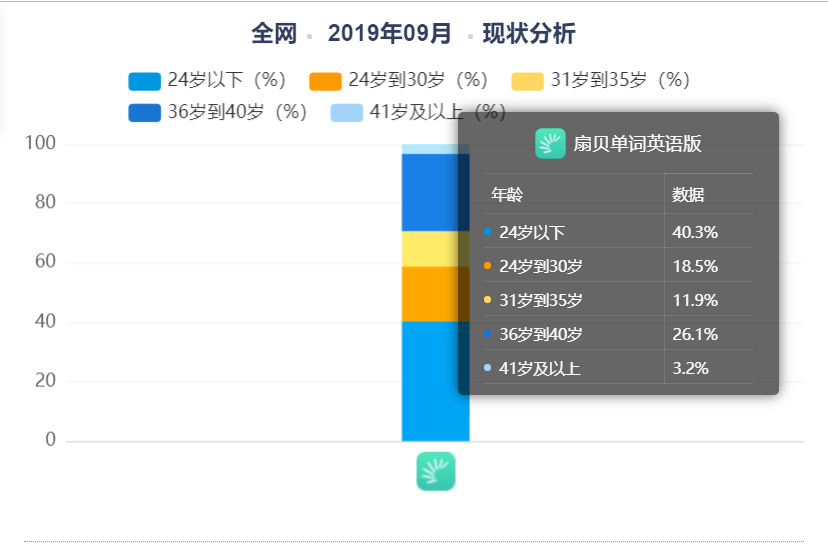Click the 3.2% value
The image size is (828, 560).
click(690, 368)
